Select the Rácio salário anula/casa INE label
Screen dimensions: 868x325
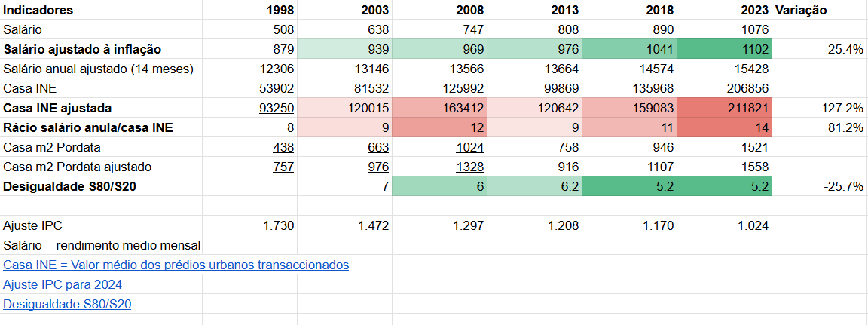(88, 127)
